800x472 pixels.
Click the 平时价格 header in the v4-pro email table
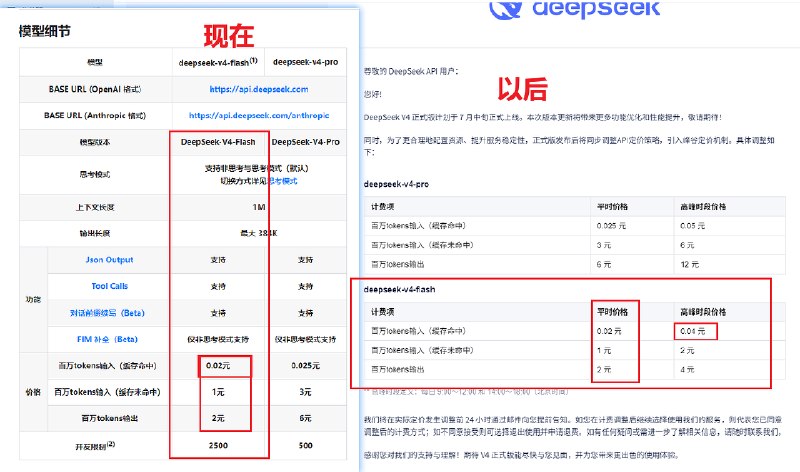point(612,207)
